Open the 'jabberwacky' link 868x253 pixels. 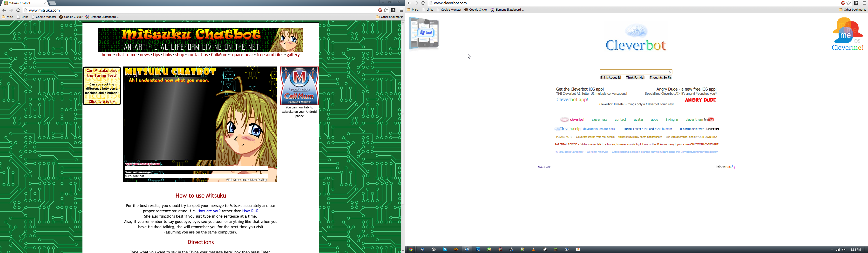[726, 167]
